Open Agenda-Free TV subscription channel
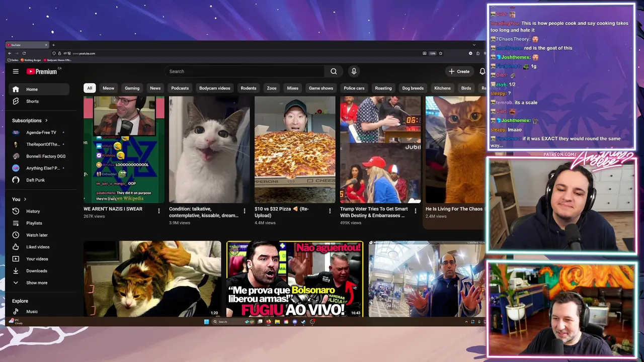Screen dimensions: 644x362 39,133
